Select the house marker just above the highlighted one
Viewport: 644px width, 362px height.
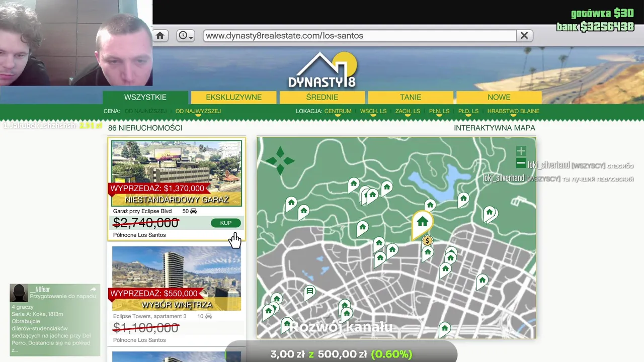coord(430,205)
